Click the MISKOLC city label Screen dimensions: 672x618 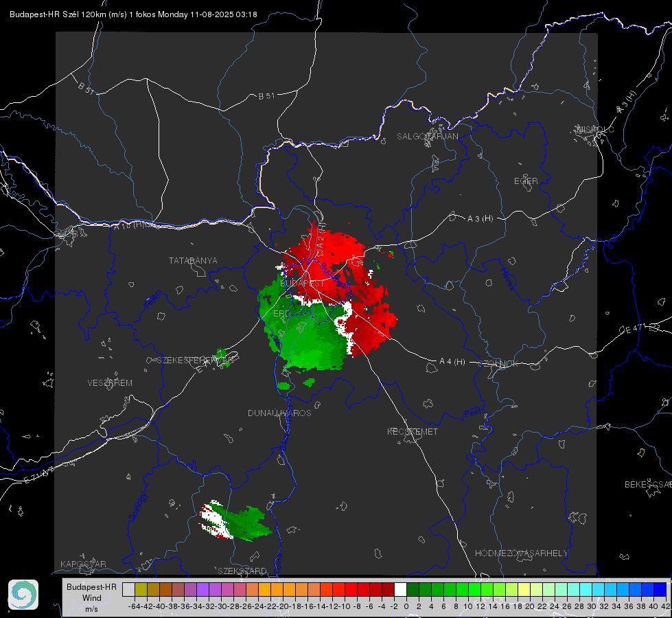coord(595,130)
